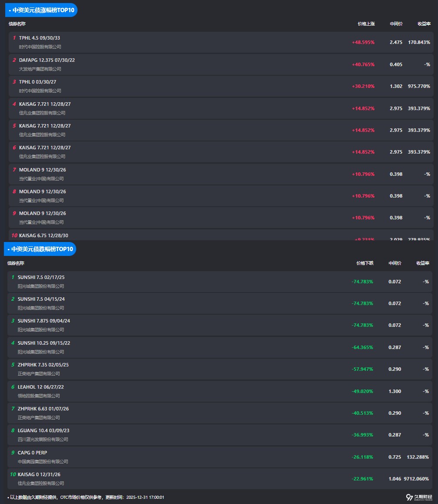Click the issuer name 大发地产集团有限公司
Screen dimensions: 438x504
coord(40,69)
